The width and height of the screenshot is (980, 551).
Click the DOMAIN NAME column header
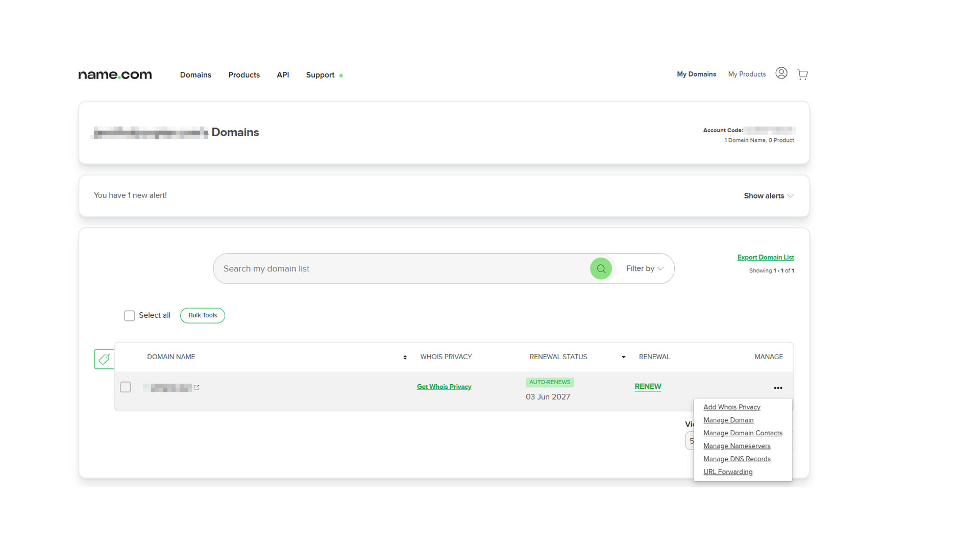click(x=171, y=357)
